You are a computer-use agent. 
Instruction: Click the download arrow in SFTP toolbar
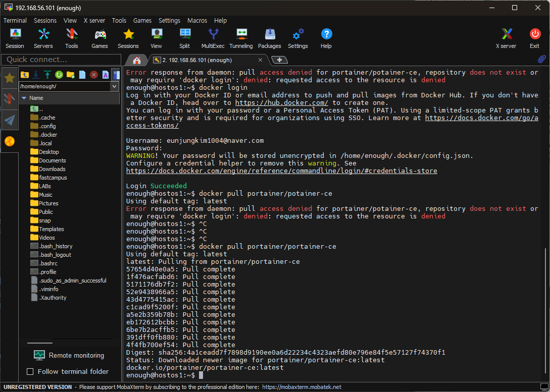[36, 74]
